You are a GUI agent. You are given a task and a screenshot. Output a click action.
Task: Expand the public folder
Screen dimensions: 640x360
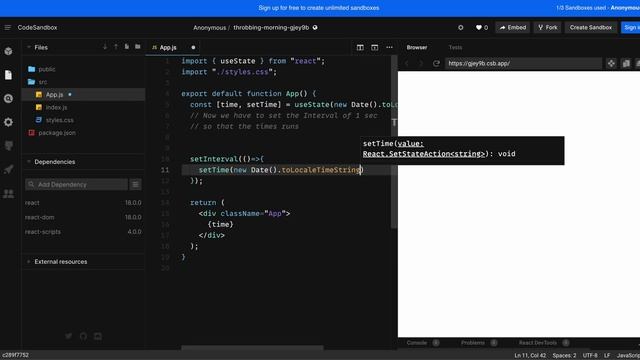[47, 69]
